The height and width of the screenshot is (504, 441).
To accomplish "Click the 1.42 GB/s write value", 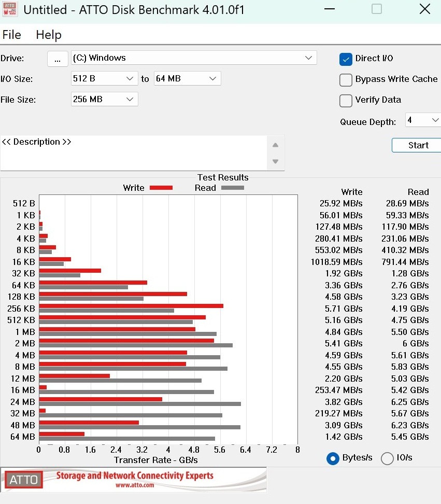I will point(344,437).
